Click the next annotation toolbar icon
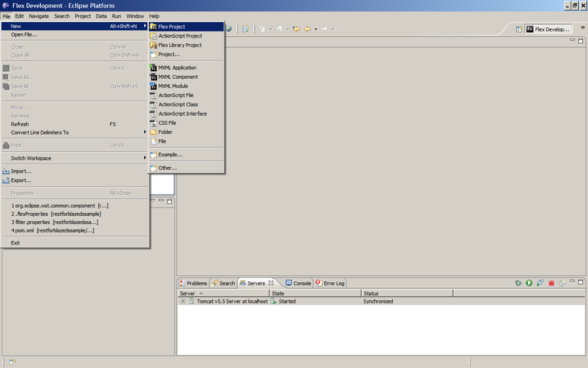588x368 pixels. (262, 29)
